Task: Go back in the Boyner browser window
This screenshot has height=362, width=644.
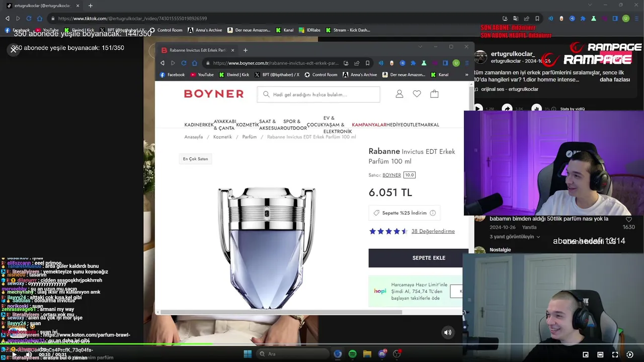Action: click(162, 63)
